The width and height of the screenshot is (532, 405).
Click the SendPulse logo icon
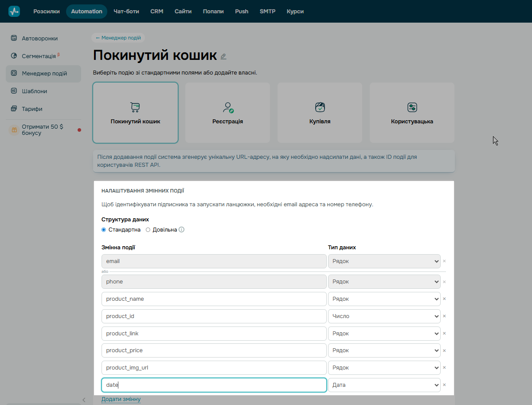pos(14,12)
